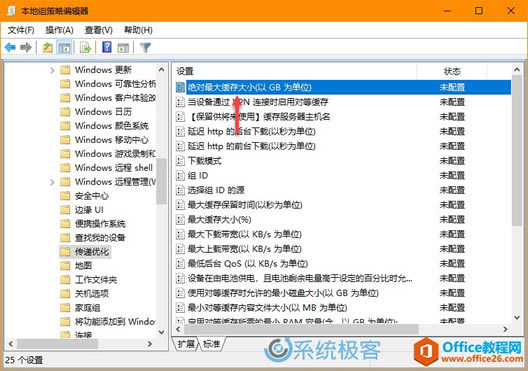
Task: Open the Help question mark icon
Action: (x=107, y=47)
